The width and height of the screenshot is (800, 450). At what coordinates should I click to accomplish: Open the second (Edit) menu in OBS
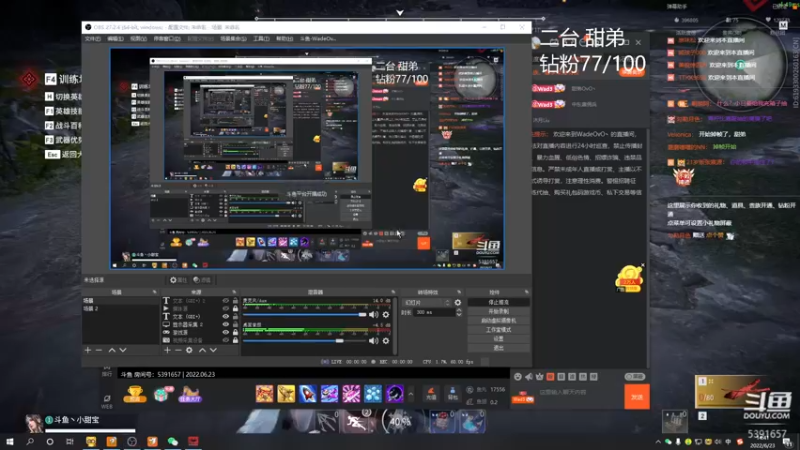point(115,39)
